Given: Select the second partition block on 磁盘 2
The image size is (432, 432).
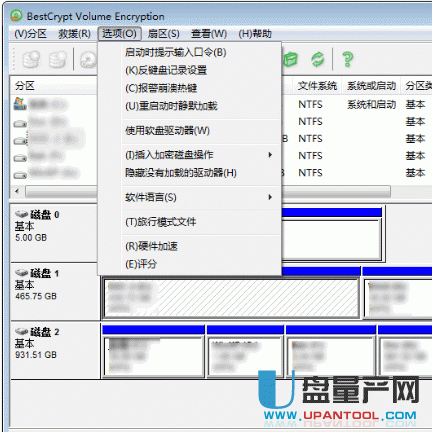Looking at the screenshot, I should coord(245,356).
